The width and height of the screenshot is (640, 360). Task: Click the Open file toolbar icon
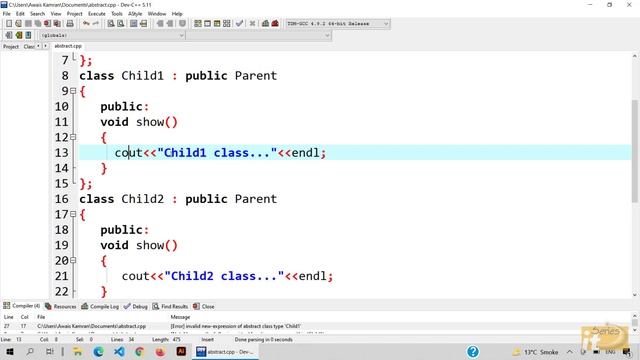18,24
